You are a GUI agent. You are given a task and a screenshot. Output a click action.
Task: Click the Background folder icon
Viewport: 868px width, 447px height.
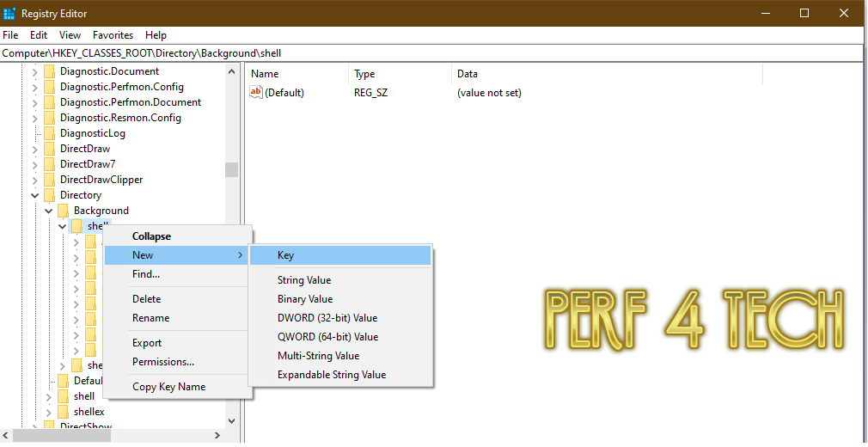click(63, 211)
